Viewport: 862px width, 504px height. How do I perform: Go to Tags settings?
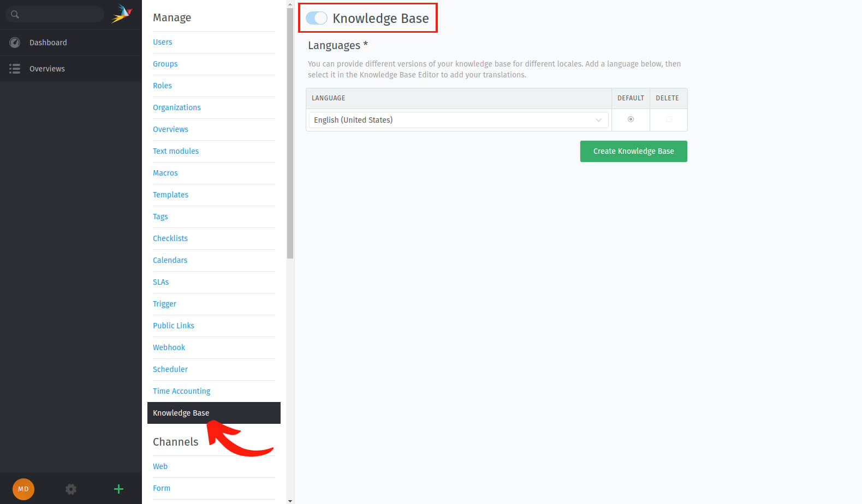(160, 217)
